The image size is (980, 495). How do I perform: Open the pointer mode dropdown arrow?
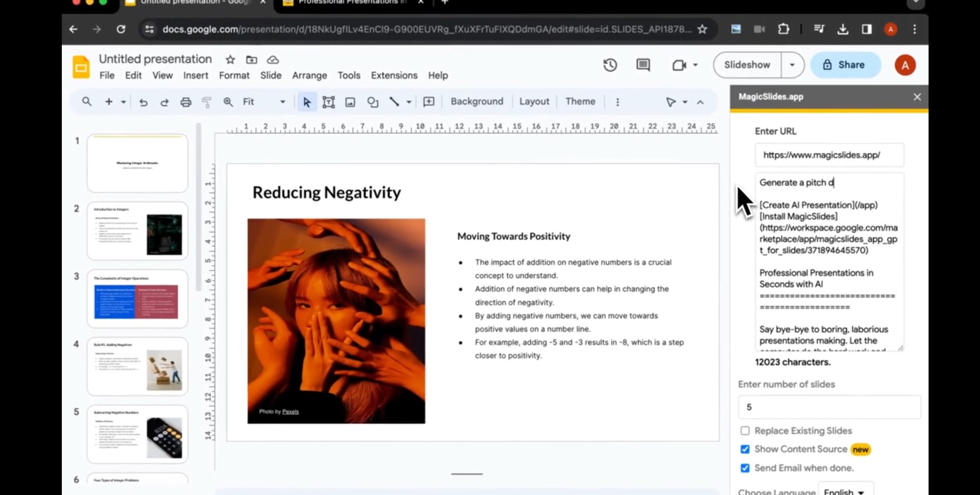pos(685,102)
